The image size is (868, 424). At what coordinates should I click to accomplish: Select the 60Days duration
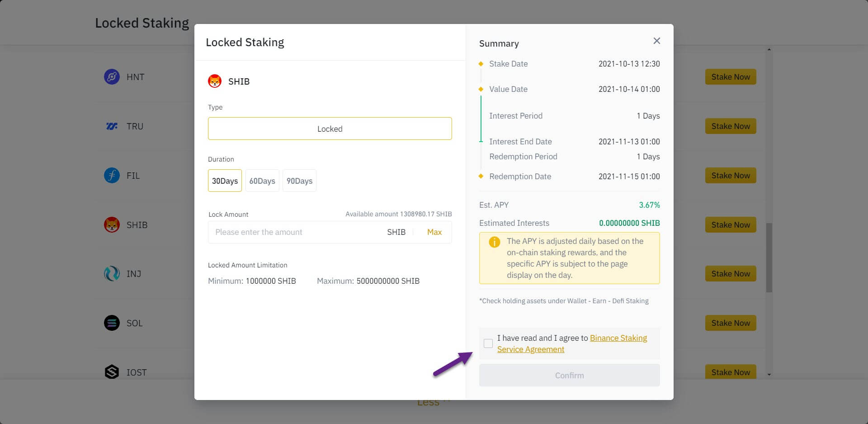coord(262,181)
